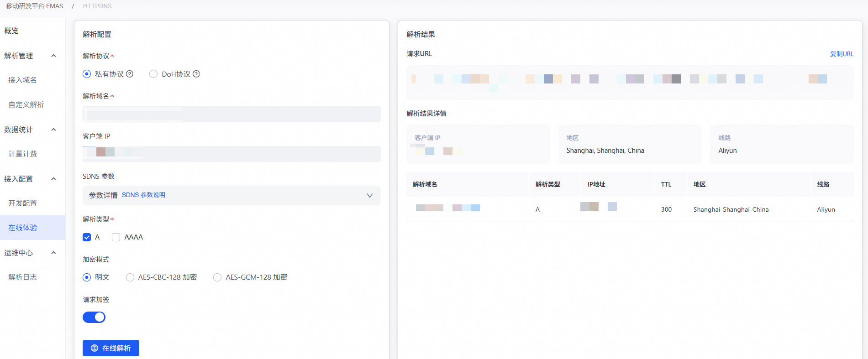The image size is (868, 359).
Task: Choose 明文 encryption mode
Action: [87, 277]
